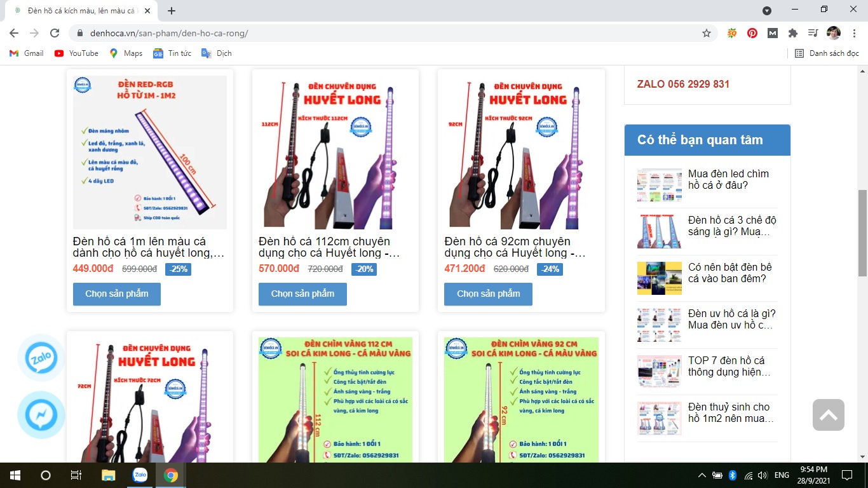The width and height of the screenshot is (868, 488).
Task: Click the address bar URL field
Action: click(381, 33)
